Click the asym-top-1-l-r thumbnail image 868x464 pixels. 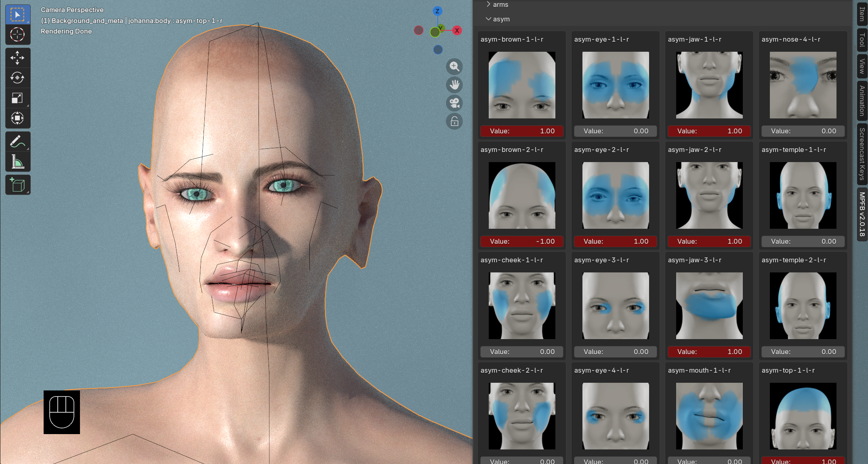(803, 416)
